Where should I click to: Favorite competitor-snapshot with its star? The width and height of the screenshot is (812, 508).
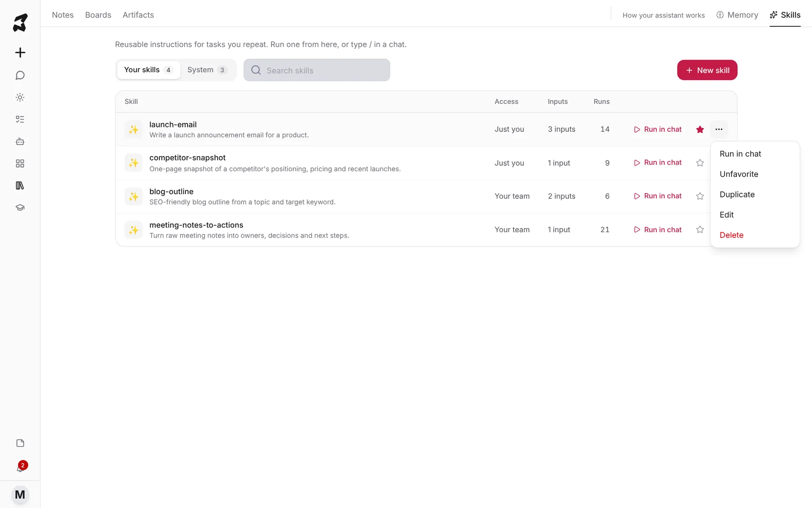pyautogui.click(x=700, y=163)
